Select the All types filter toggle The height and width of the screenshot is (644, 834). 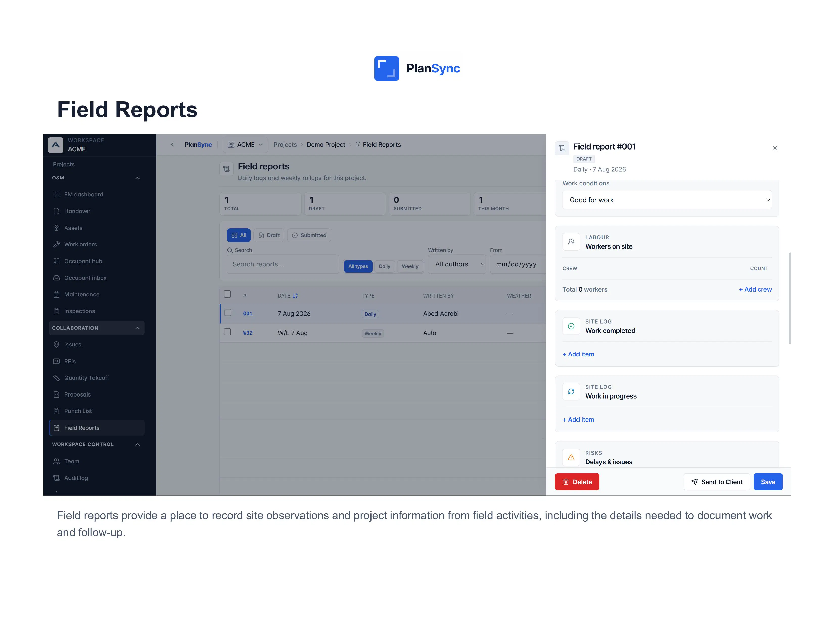(358, 266)
